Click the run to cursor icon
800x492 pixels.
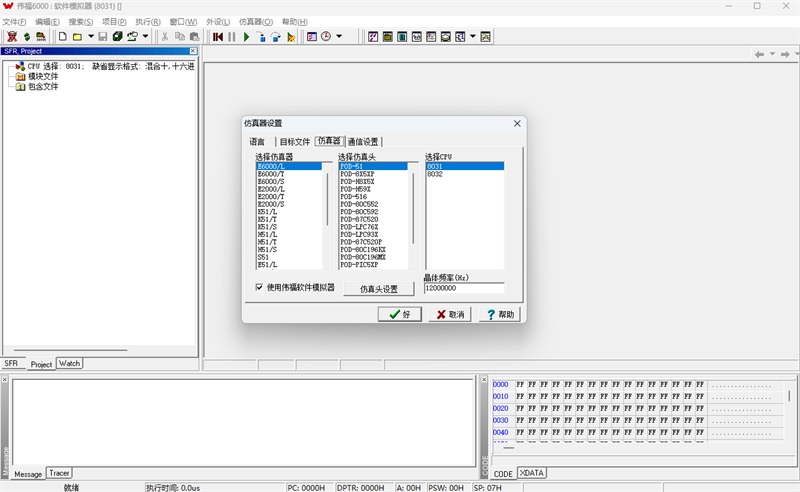pos(291,37)
